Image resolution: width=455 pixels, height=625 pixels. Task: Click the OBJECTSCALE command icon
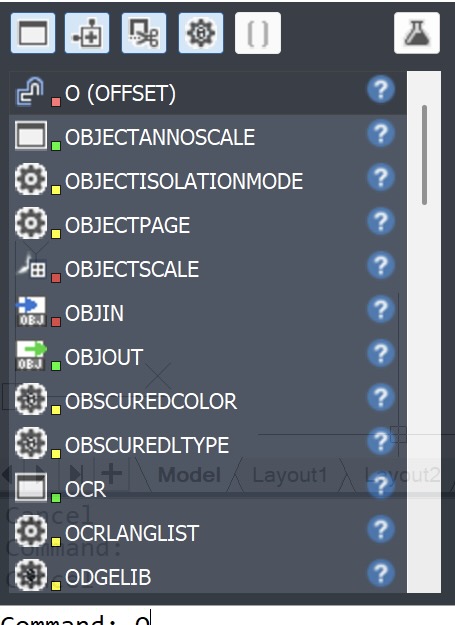31,268
